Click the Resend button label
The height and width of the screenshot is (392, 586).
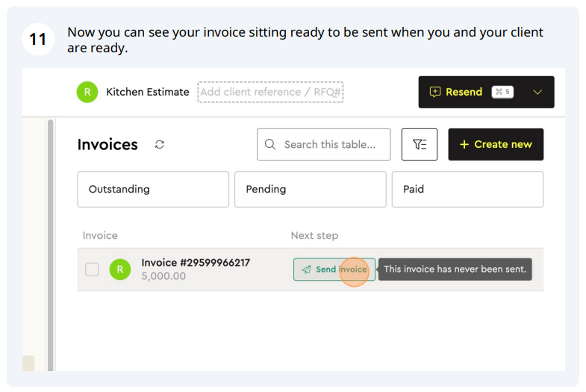click(x=464, y=92)
